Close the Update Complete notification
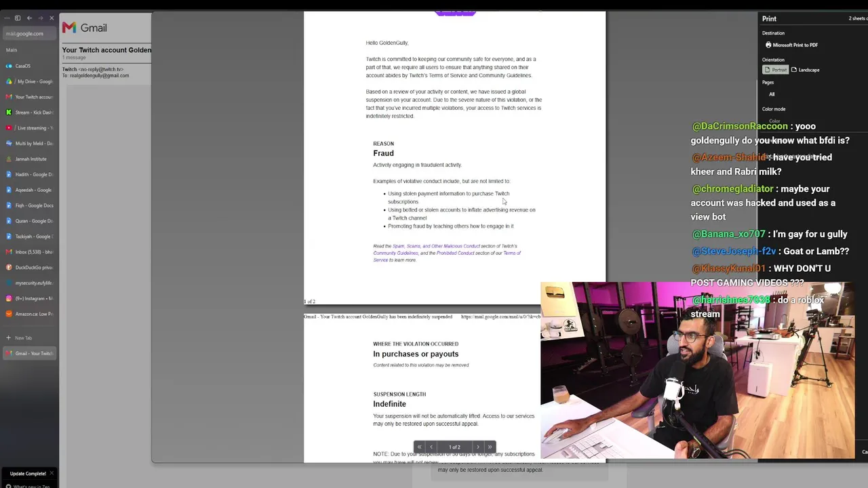 coord(52,473)
